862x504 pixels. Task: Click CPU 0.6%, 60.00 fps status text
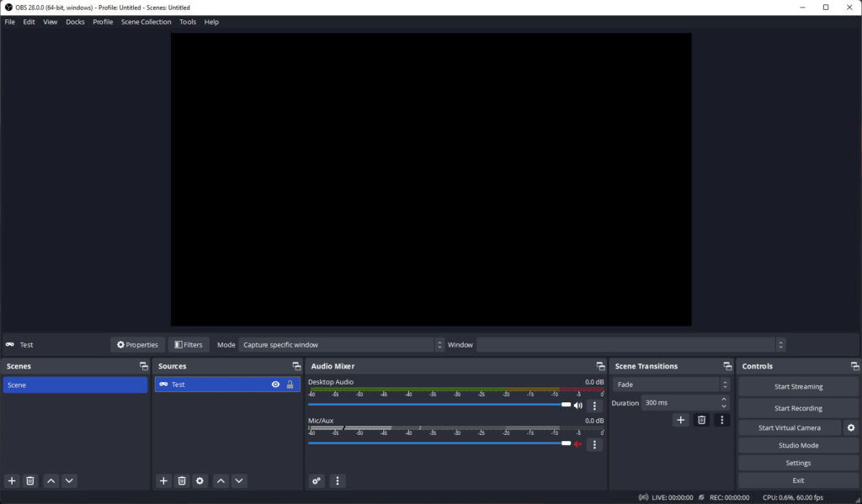coord(793,497)
